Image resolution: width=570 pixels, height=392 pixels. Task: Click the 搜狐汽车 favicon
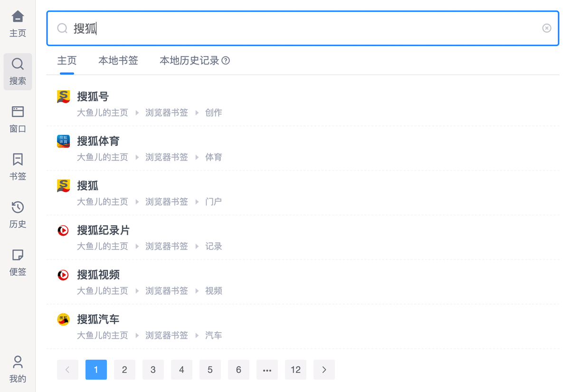tap(63, 319)
